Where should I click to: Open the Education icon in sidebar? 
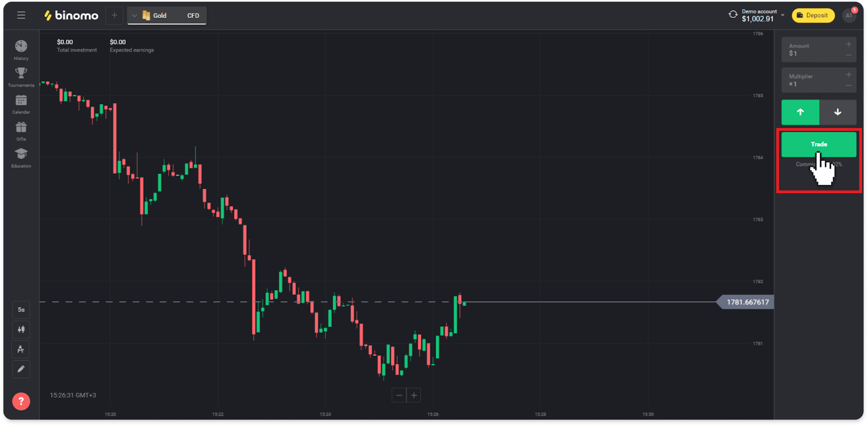point(21,154)
